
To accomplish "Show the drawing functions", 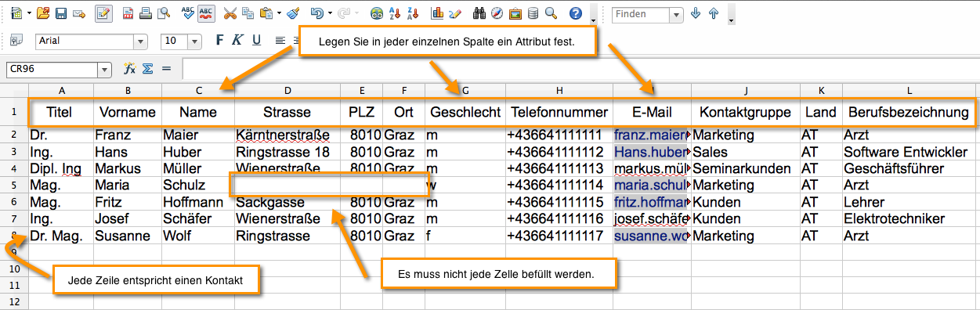I will 455,13.
